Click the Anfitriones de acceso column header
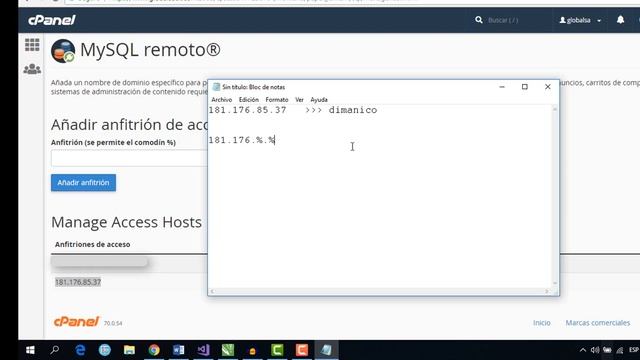 pos(93,244)
